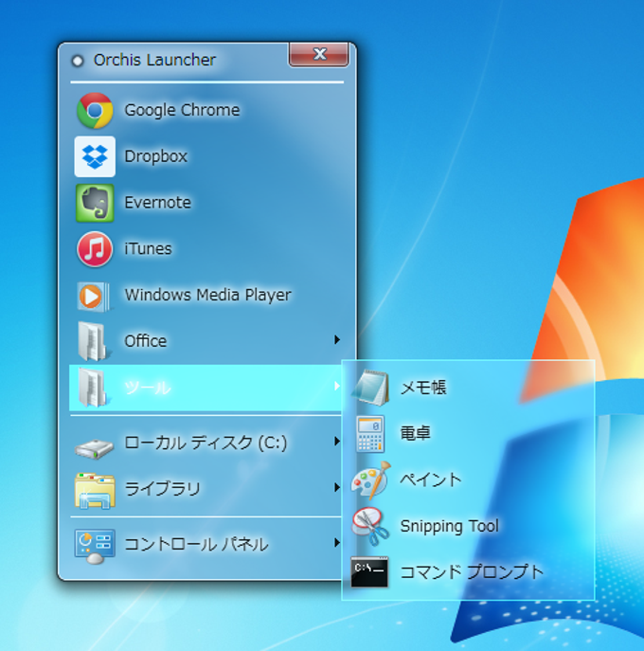Expand the ローカル ディスク (C:) arrow
Image resolution: width=644 pixels, height=651 pixels.
337,442
